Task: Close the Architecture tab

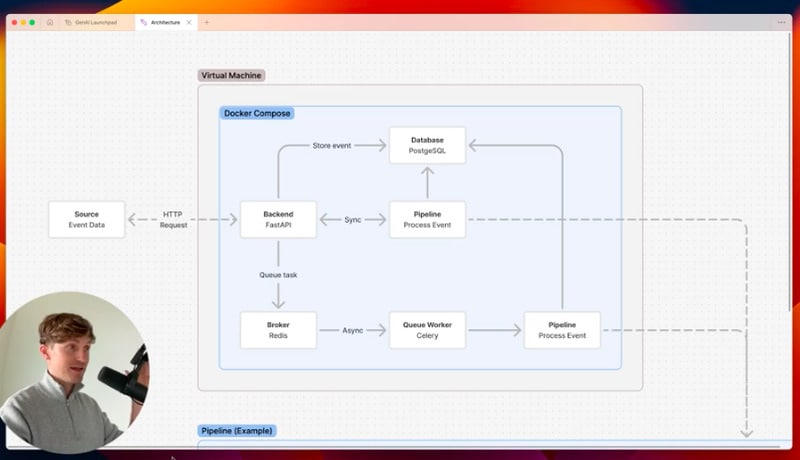Action: 189,22
